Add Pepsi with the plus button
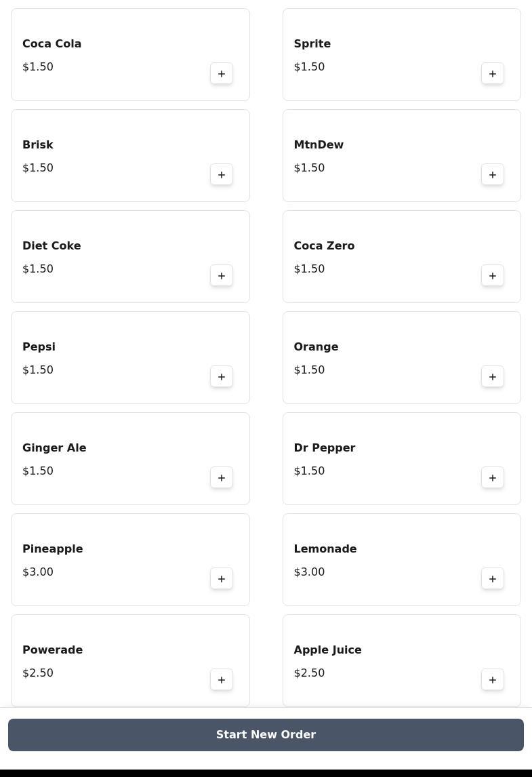This screenshot has height=777, width=532. 222,377
